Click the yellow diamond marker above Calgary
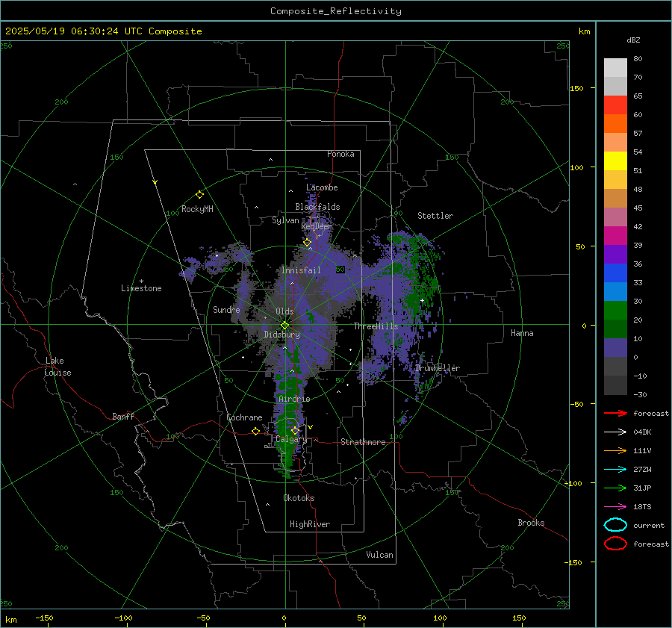The width and height of the screenshot is (672, 628). (x=295, y=430)
